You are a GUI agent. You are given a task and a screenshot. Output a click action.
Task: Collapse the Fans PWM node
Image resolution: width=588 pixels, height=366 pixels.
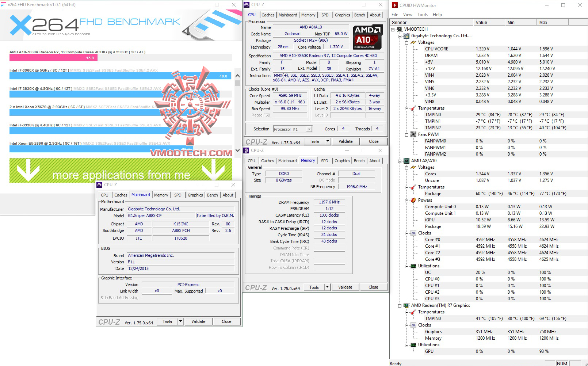point(406,134)
